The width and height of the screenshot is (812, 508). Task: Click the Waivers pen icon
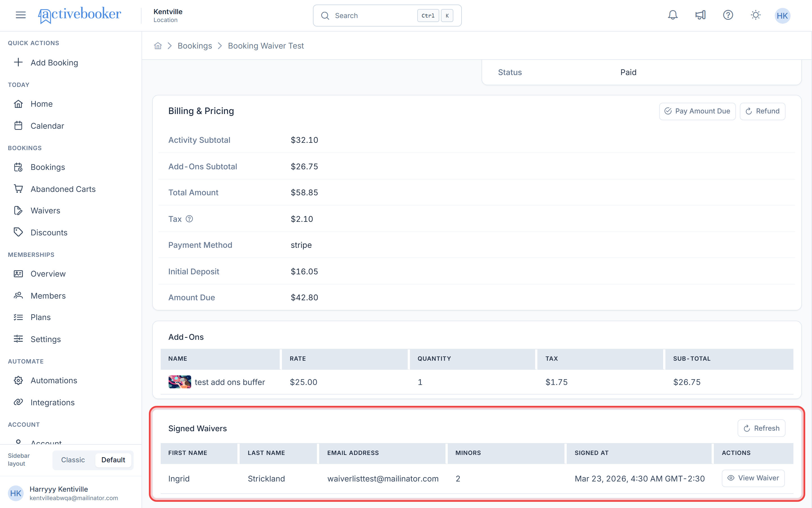(18, 210)
